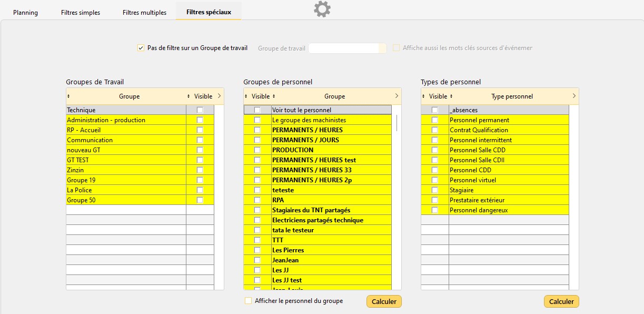Image resolution: width=644 pixels, height=314 pixels.
Task: Click the gear settings icon
Action: point(322,9)
